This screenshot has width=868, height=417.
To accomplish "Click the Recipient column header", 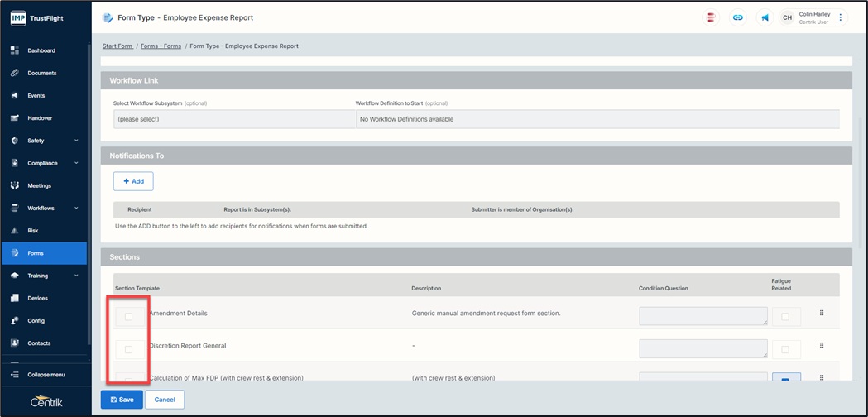I will (x=140, y=210).
